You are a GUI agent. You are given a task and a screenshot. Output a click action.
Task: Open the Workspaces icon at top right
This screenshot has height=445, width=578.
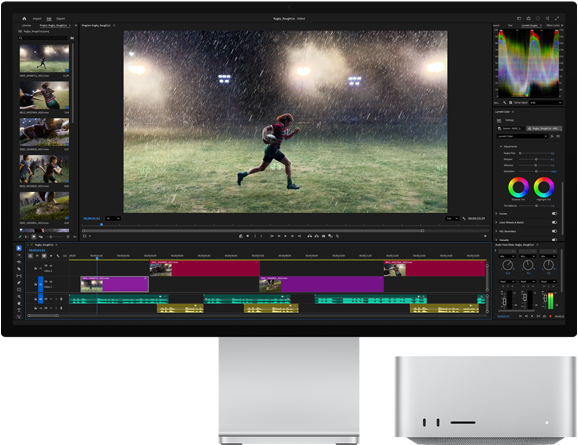(x=519, y=18)
